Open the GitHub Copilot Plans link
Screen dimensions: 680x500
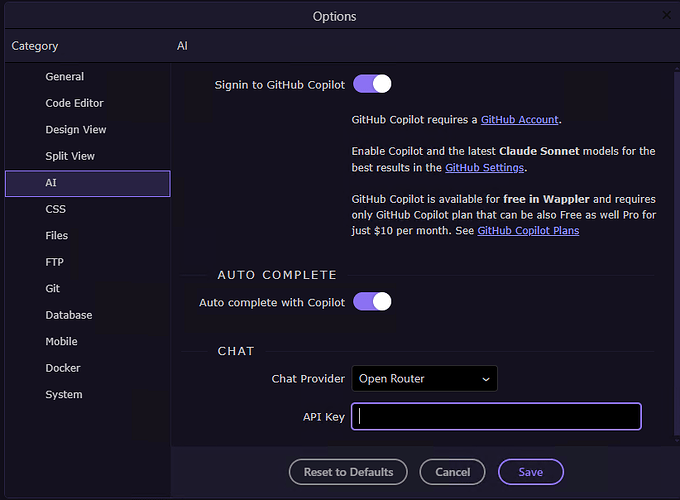[528, 231]
